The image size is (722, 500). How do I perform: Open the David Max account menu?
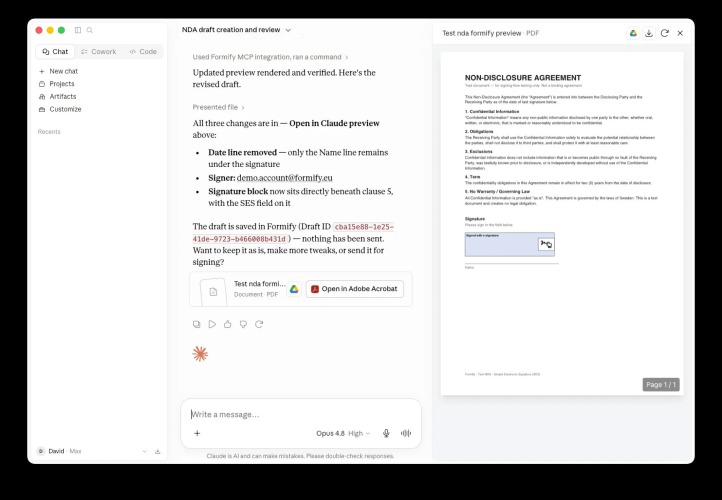[x=92, y=451]
